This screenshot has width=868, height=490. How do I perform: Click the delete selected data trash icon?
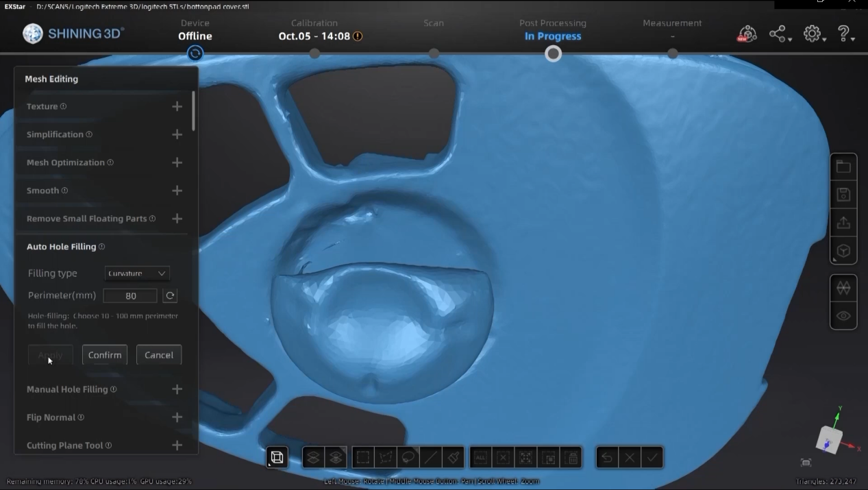[572, 457]
